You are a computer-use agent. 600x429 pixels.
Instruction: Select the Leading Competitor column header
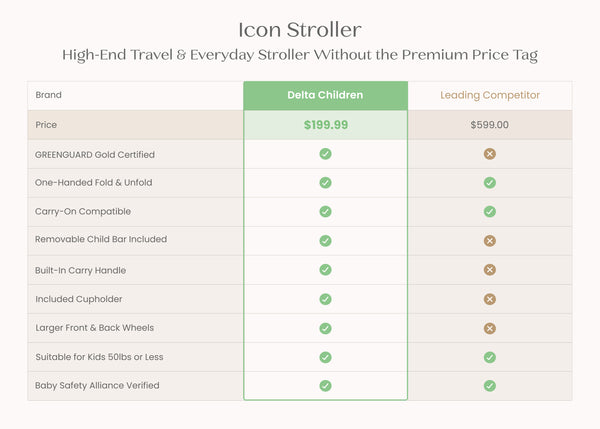click(490, 95)
